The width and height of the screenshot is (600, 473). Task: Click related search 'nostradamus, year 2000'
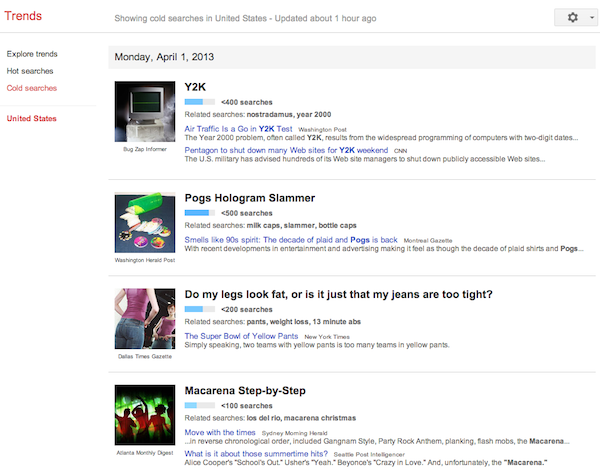(289, 114)
